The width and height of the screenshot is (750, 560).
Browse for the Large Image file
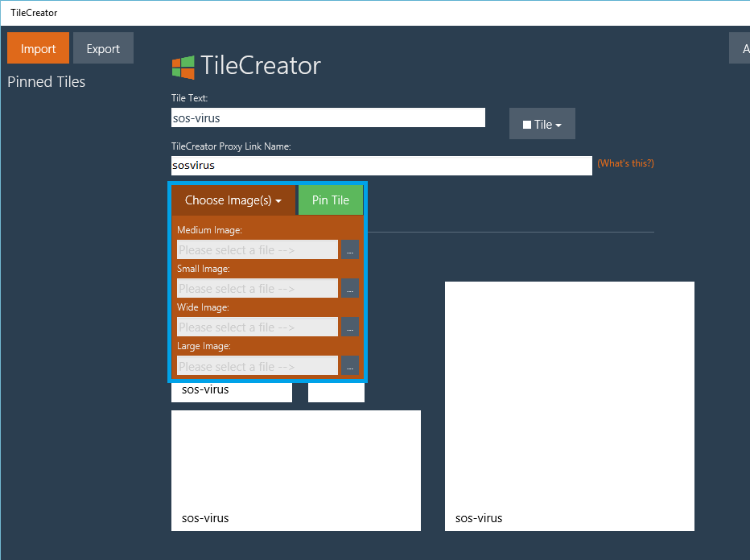click(349, 365)
